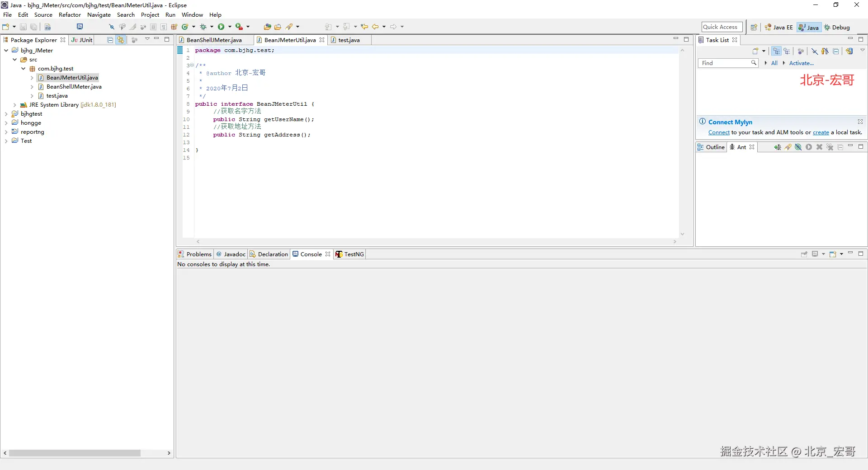Toggle Link with Editor in Package Explorer
The height and width of the screenshot is (470, 868).
121,40
